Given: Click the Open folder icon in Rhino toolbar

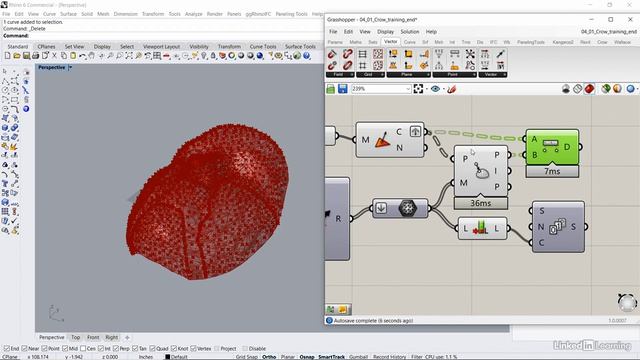Looking at the screenshot, I should pos(17,56).
